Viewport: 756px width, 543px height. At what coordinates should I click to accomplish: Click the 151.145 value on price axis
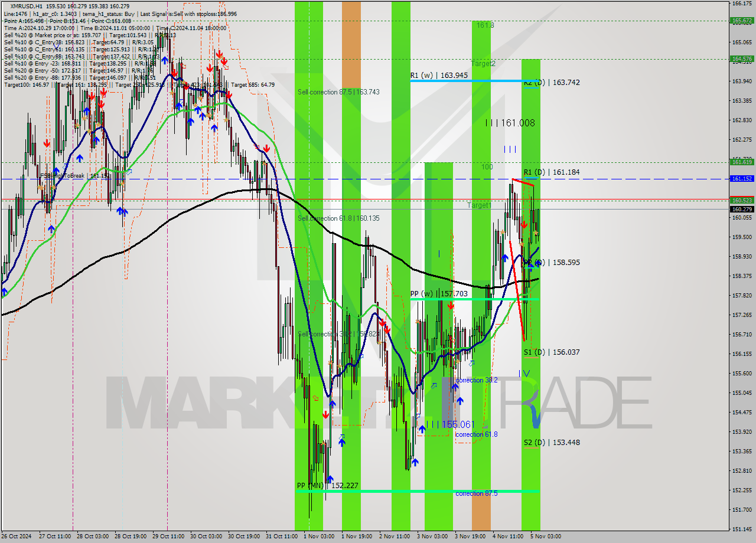742,529
